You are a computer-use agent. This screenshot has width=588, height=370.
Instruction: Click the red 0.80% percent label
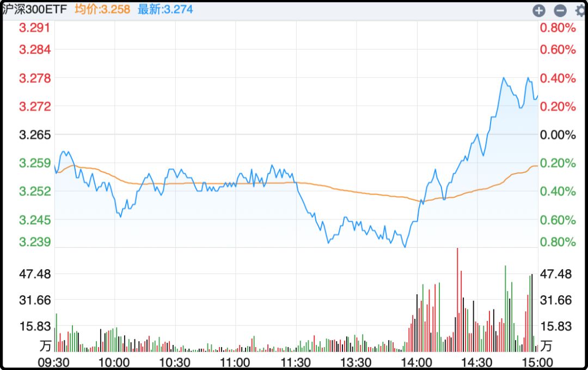(x=558, y=28)
